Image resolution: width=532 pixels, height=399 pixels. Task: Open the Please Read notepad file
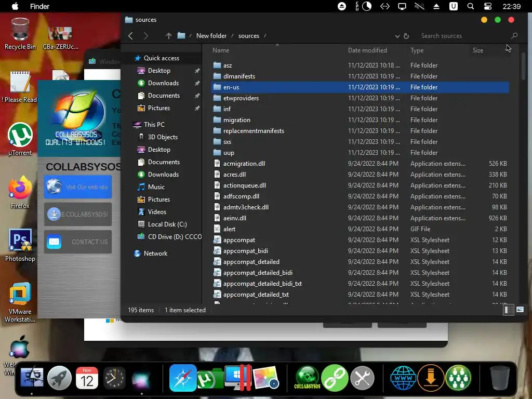20,87
